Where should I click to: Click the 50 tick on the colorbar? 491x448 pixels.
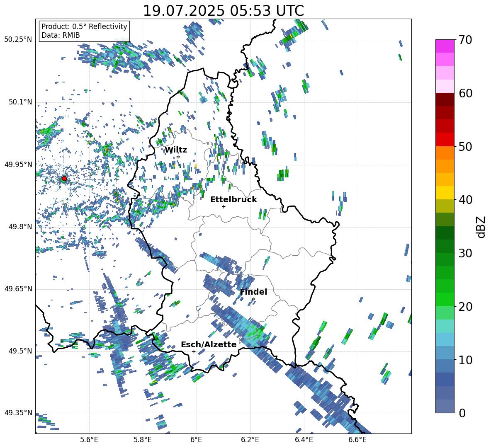click(x=465, y=146)
